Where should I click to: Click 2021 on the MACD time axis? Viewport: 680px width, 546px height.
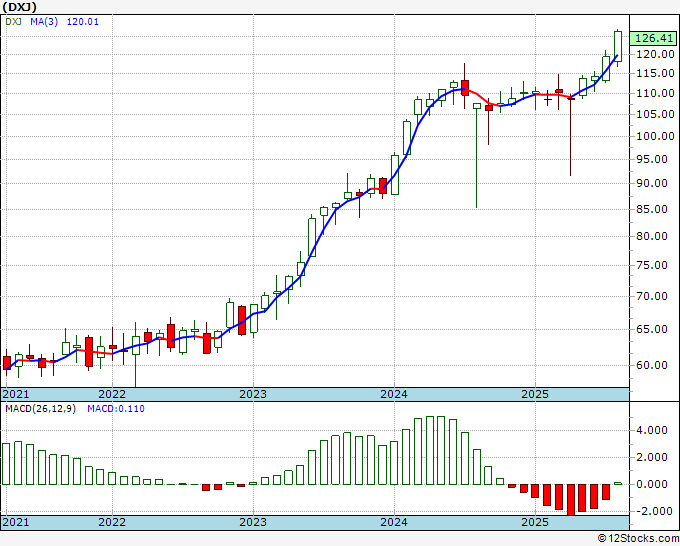tap(16, 522)
